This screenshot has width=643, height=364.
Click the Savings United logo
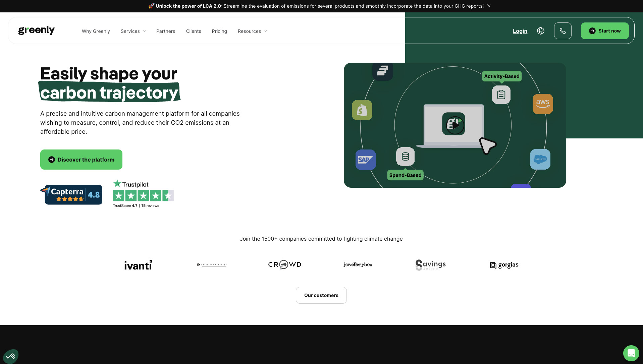(x=431, y=265)
